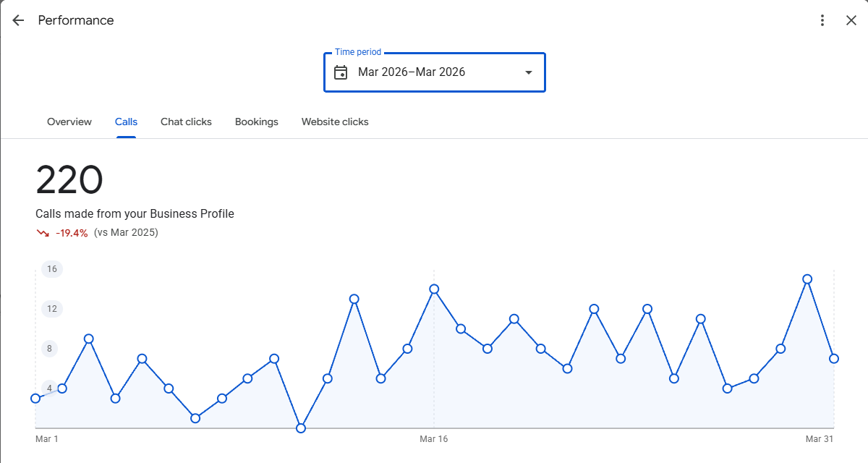Screen dimensions: 868x463
Task: Click the calendar icon in Time period
Action: click(x=341, y=72)
